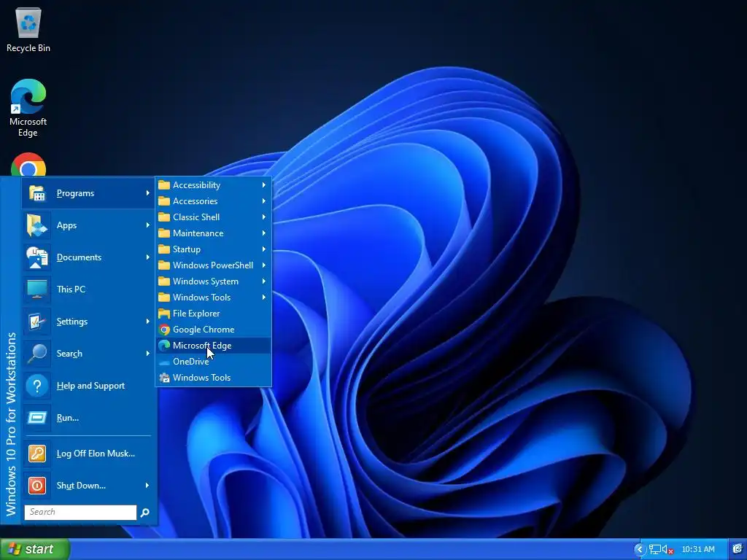The width and height of the screenshot is (747, 560).
Task: Expand the Settings submenu arrow
Action: [147, 322]
